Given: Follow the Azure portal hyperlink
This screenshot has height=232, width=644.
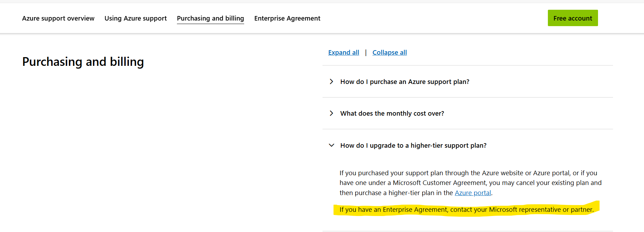Looking at the screenshot, I should click(473, 193).
